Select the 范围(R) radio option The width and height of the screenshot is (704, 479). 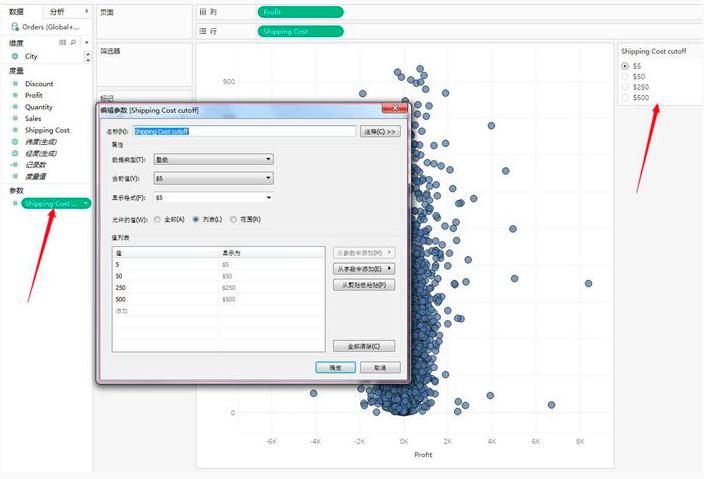[x=233, y=220]
